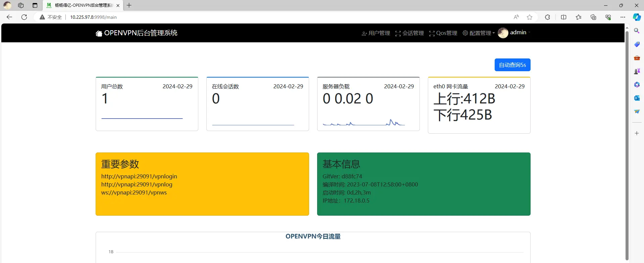
Task: Toggle split screen view icon
Action: coord(563,17)
